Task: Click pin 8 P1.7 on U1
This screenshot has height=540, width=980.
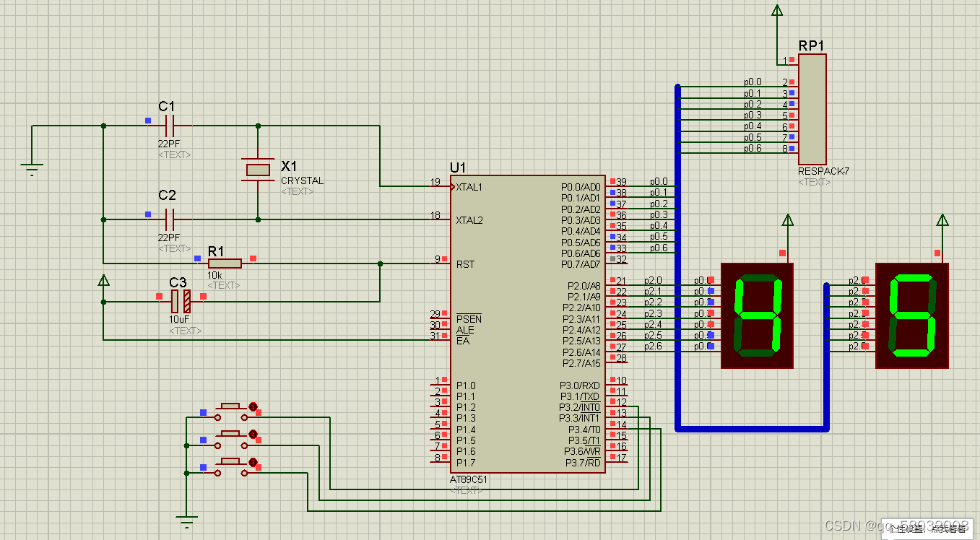Action: (441, 461)
